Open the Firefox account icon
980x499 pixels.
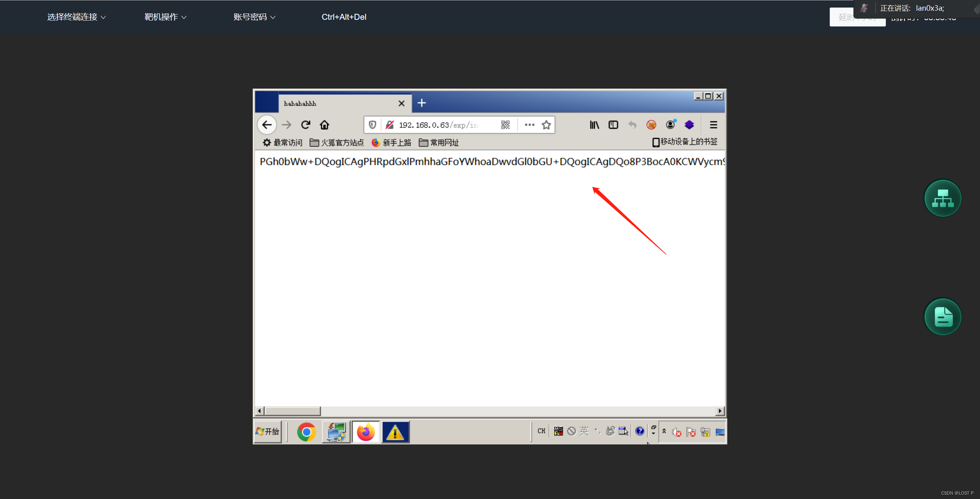pyautogui.click(x=670, y=125)
